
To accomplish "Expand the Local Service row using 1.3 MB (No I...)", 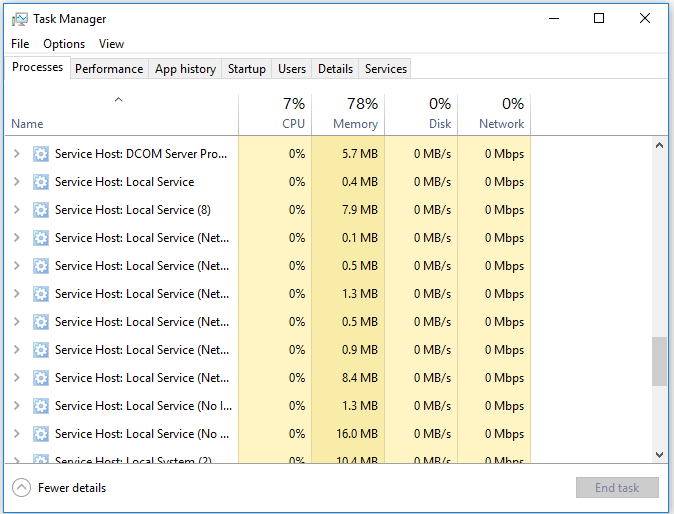I will (16, 406).
